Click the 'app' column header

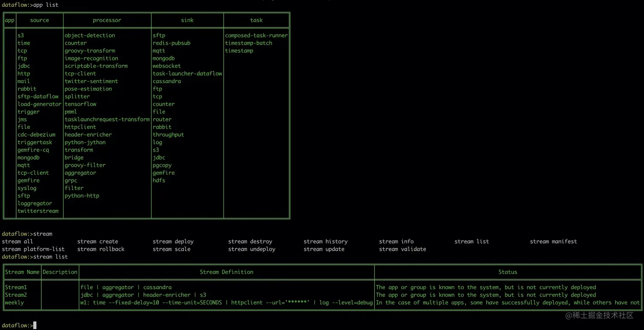(x=9, y=20)
